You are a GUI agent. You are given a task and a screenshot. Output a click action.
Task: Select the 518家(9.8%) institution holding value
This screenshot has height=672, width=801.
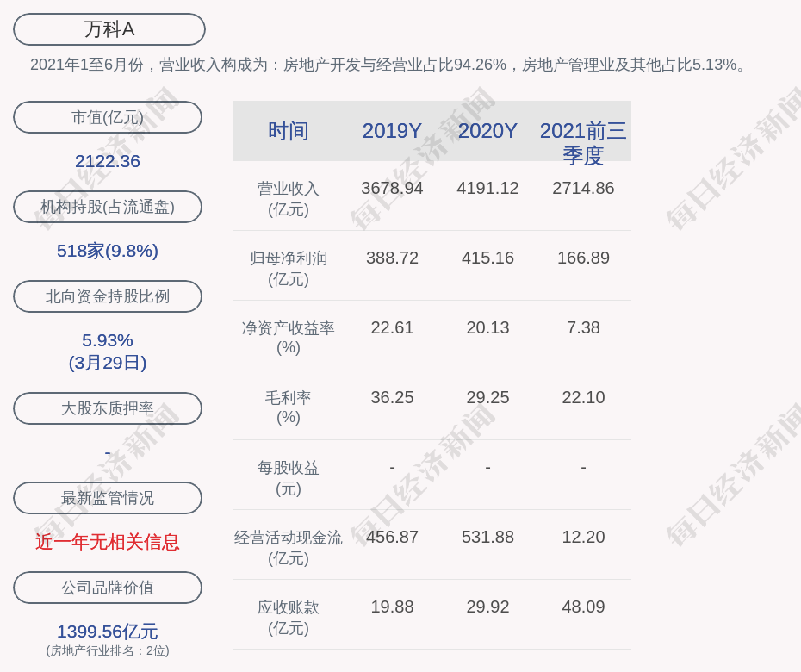click(x=108, y=251)
